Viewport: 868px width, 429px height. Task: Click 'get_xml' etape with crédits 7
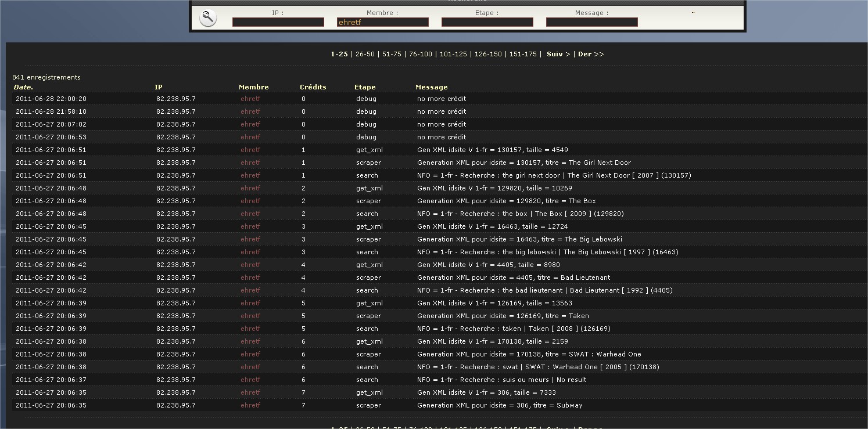click(370, 392)
